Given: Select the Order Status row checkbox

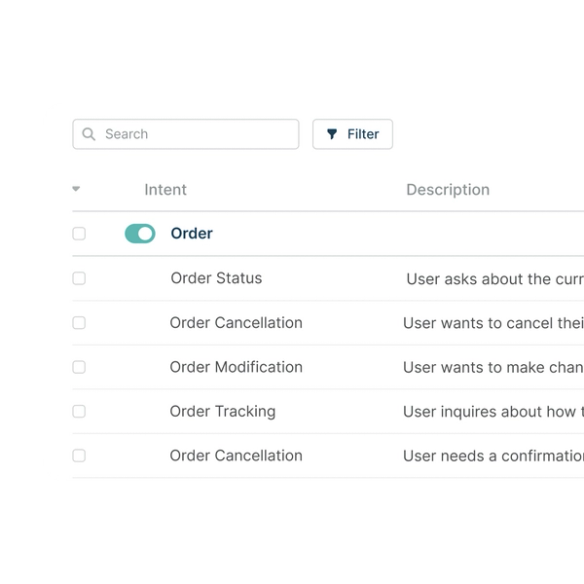Looking at the screenshot, I should coord(79,278).
